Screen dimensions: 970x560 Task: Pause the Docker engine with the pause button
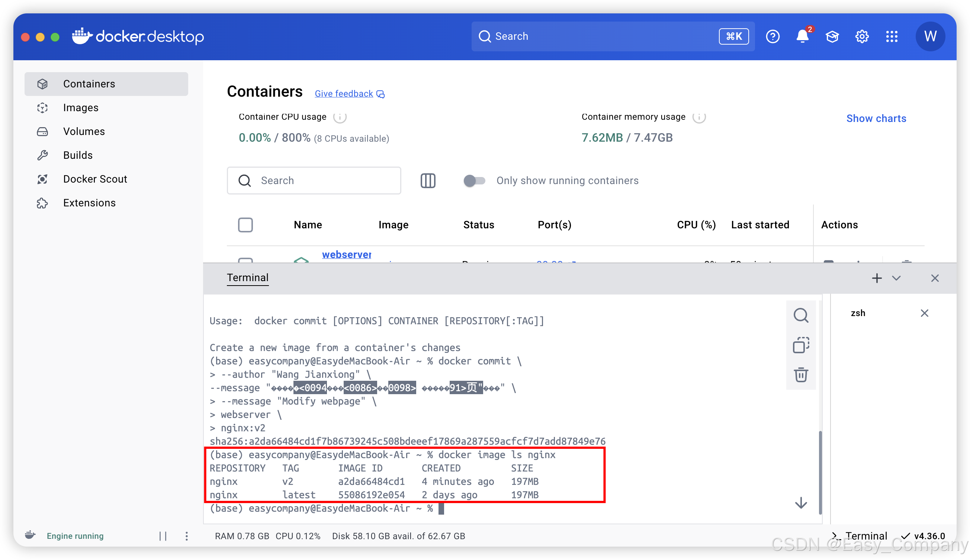click(x=163, y=536)
